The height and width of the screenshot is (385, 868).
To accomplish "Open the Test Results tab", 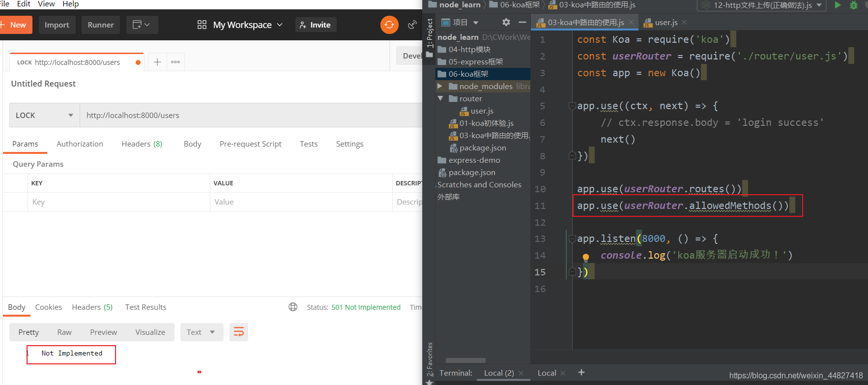I will click(x=146, y=307).
